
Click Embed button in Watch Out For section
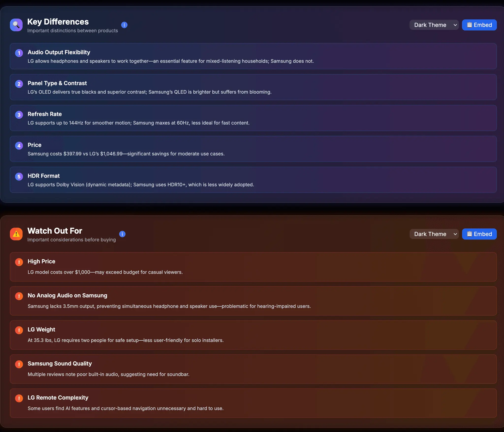[479, 234]
